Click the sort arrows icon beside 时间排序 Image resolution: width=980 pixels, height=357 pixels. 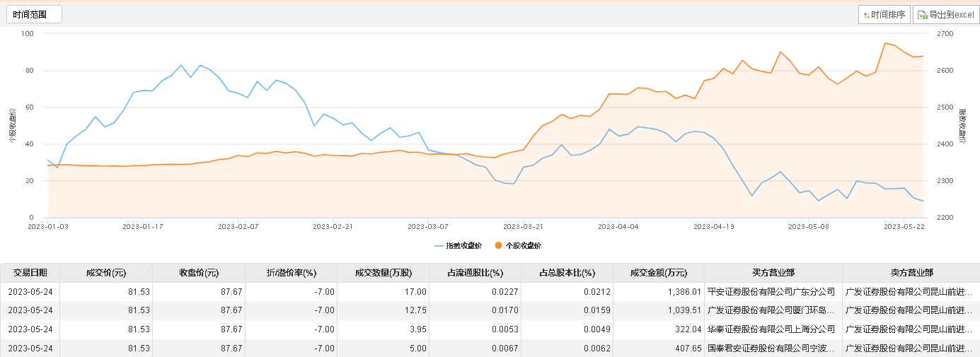pyautogui.click(x=867, y=15)
